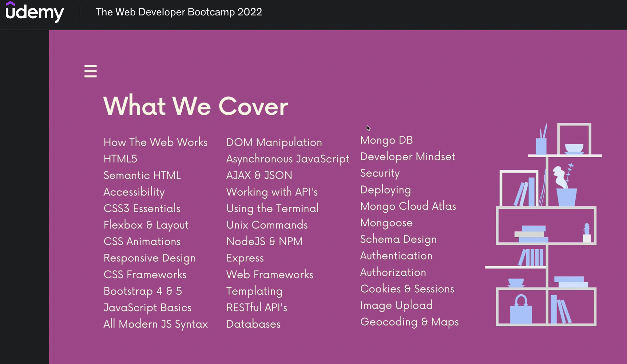Click How The Web Works text

[x=155, y=142]
